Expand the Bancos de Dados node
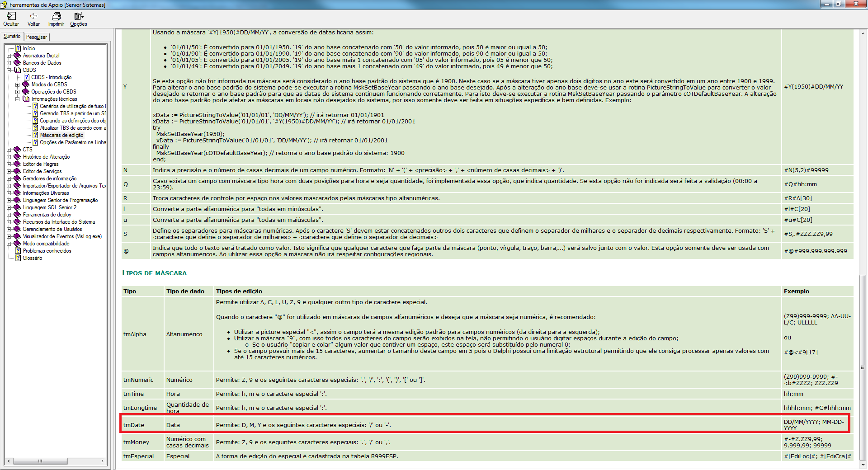Image resolution: width=868 pixels, height=470 pixels. (9, 63)
